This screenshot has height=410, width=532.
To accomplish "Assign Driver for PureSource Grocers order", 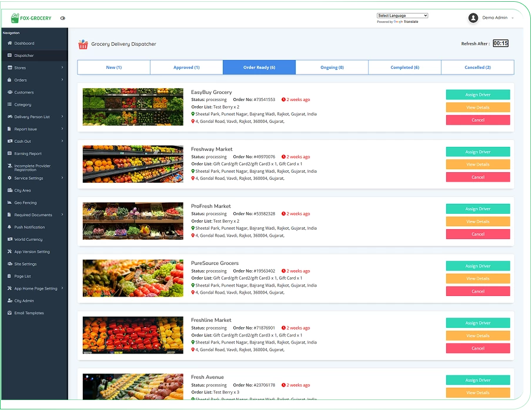I will point(478,266).
